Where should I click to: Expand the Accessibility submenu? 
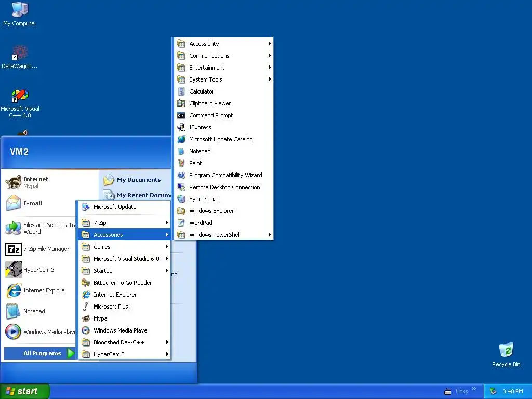pos(224,44)
